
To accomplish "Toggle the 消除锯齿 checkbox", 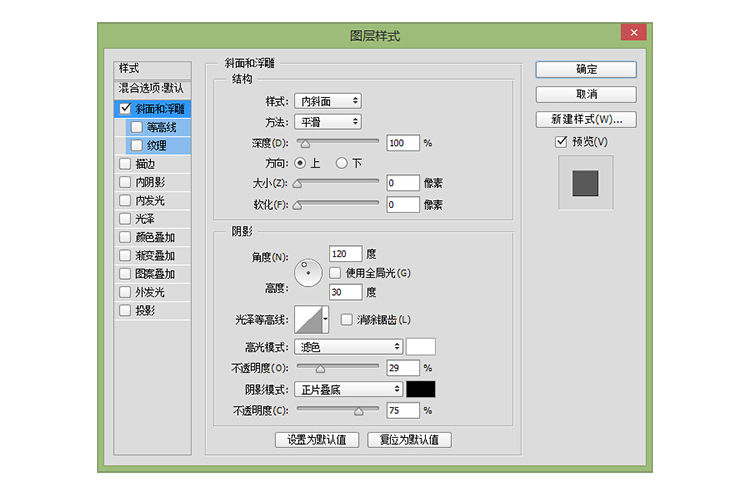I will coord(347,320).
